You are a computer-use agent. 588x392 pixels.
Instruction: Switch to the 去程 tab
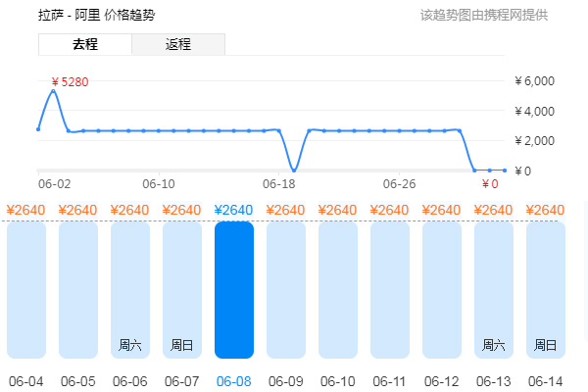[x=84, y=44]
